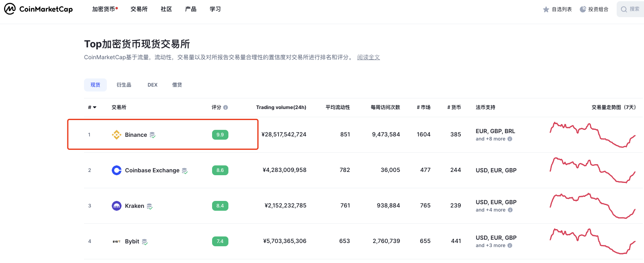Open the Bybit 7-day volume chart
Screen dimensions: 644x263
(593, 241)
